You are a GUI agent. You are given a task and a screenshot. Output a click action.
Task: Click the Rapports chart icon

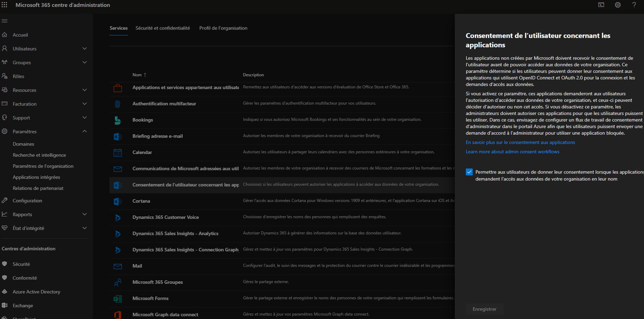pos(4,214)
